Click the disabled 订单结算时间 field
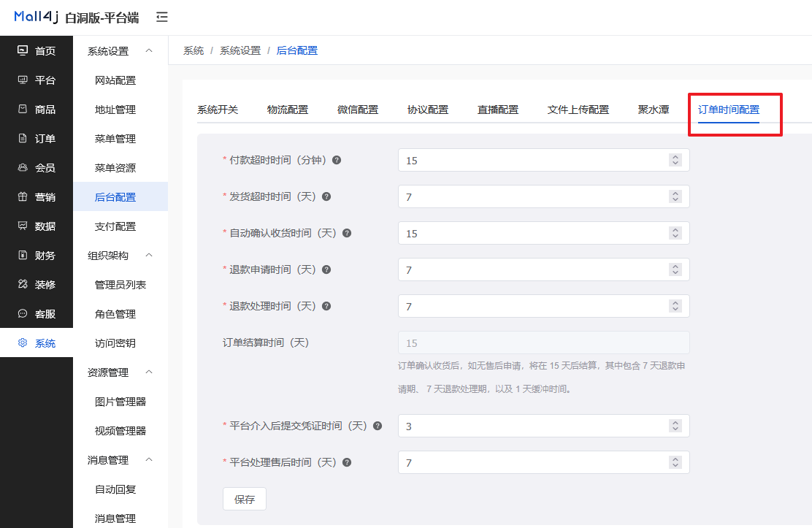This screenshot has height=528, width=812. (544, 343)
